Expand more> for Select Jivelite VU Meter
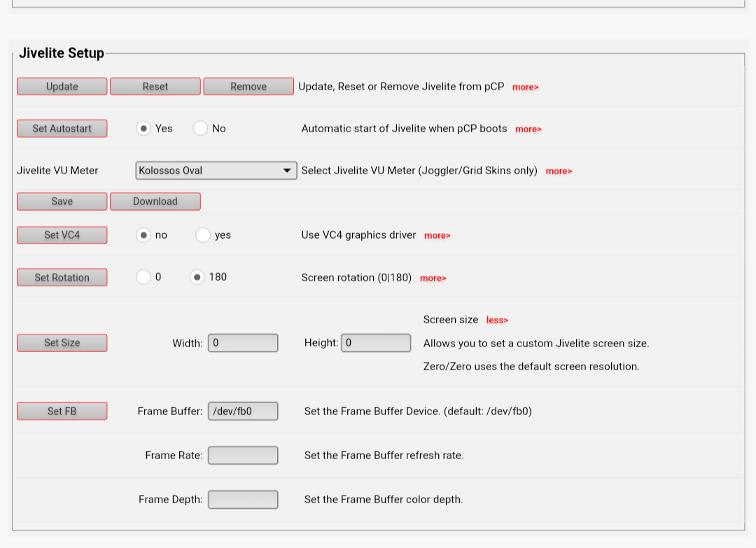756x548 pixels. click(x=559, y=171)
